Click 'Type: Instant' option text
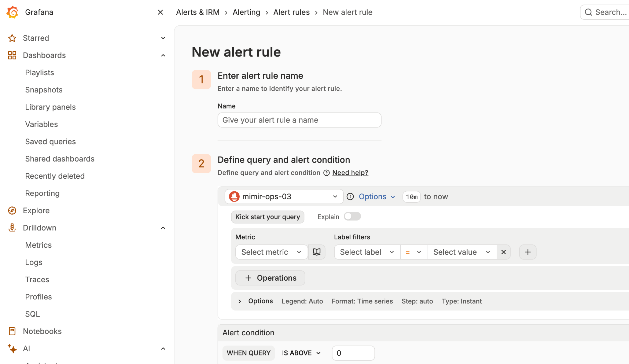This screenshot has width=629, height=364. pos(462,301)
